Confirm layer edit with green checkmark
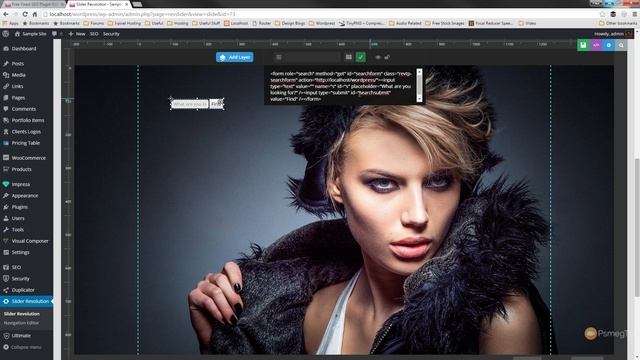 tap(360, 57)
